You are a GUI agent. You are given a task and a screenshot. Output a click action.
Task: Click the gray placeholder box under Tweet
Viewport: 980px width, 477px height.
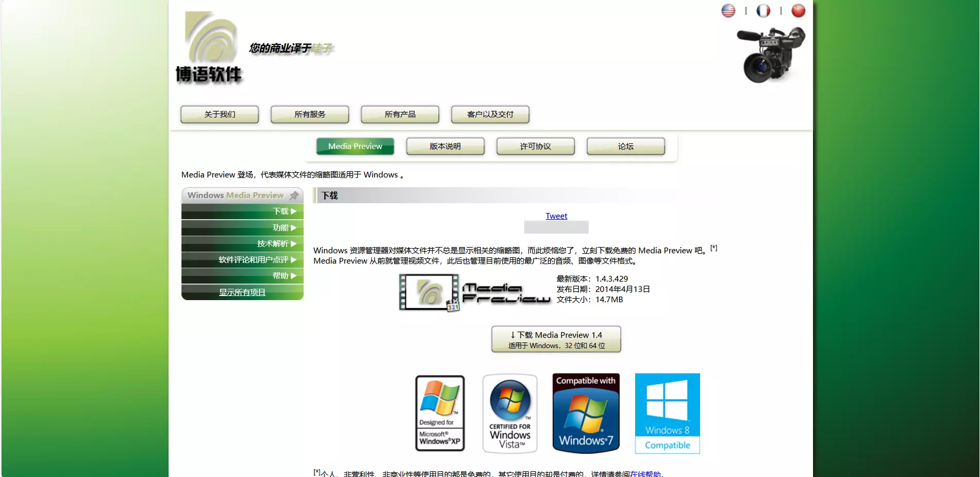556,227
